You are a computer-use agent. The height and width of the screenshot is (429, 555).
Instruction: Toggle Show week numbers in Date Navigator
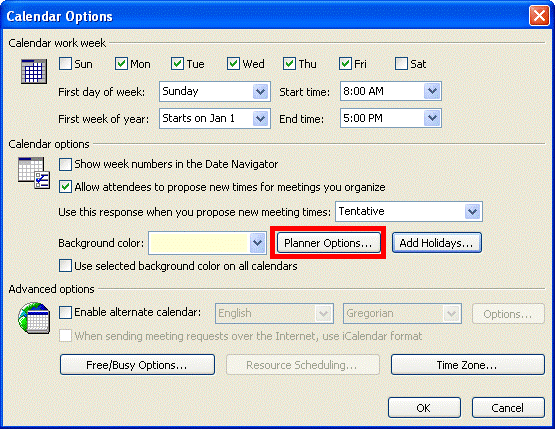point(65,164)
